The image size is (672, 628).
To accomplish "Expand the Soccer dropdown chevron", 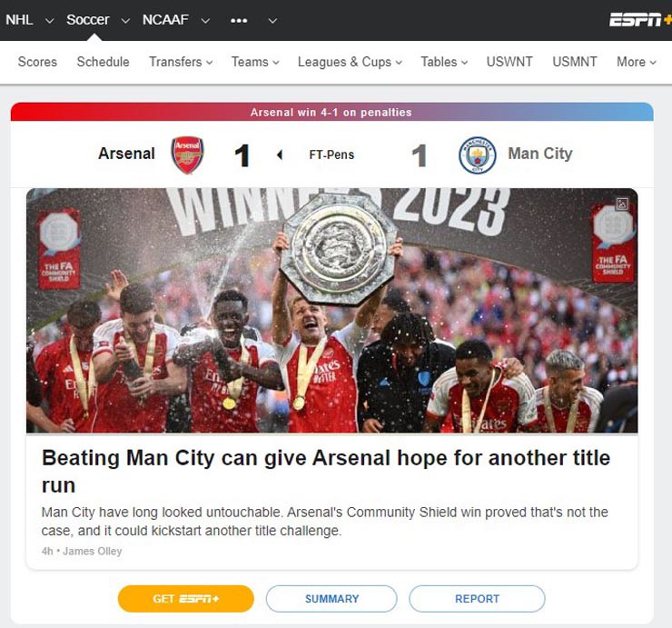I will [125, 21].
